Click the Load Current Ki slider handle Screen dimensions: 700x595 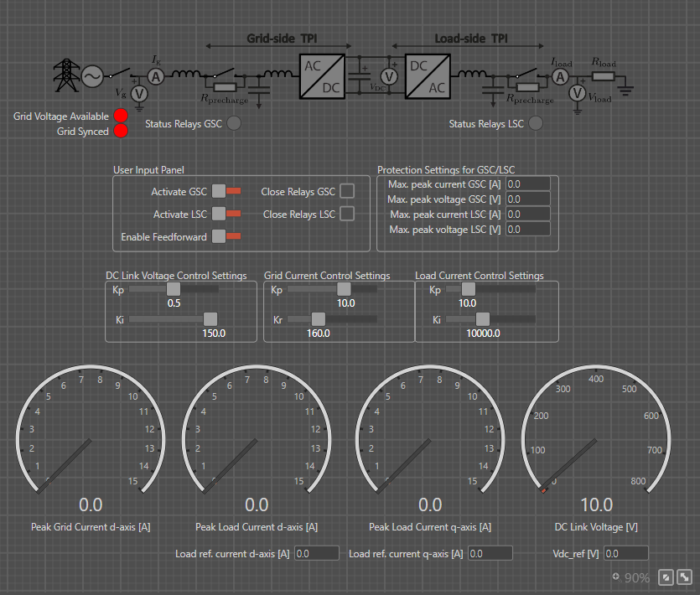pos(482,318)
